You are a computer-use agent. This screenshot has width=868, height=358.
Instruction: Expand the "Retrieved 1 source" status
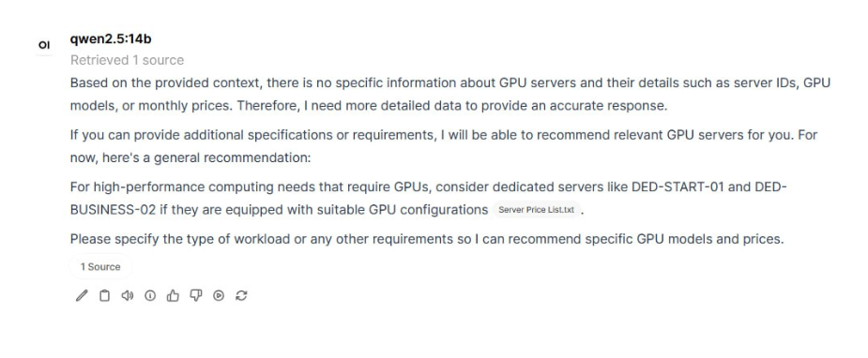pos(127,60)
